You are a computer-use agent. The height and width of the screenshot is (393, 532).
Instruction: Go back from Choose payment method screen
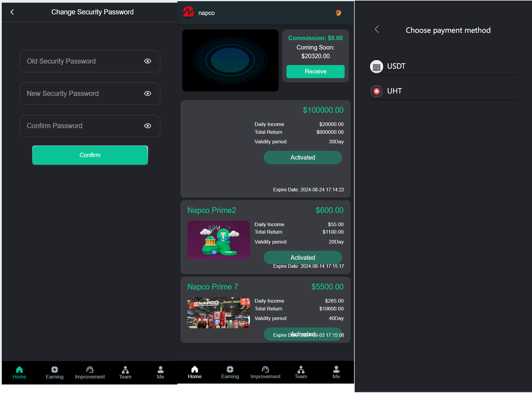pyautogui.click(x=377, y=29)
